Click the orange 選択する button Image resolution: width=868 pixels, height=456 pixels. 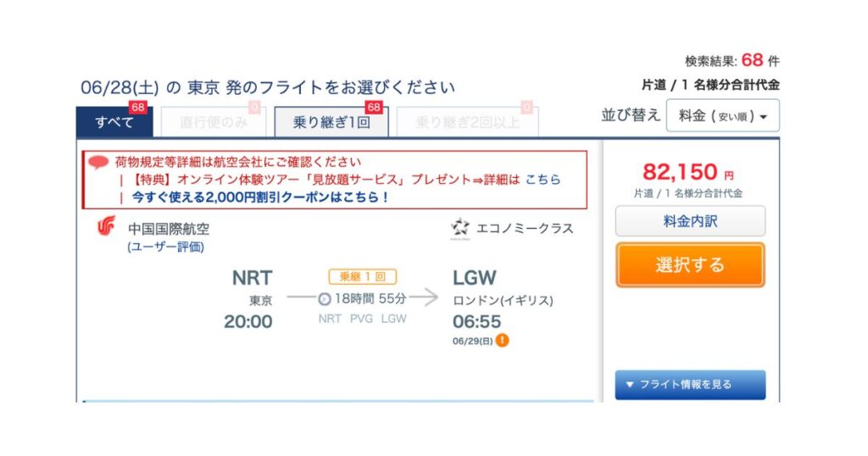tap(690, 265)
